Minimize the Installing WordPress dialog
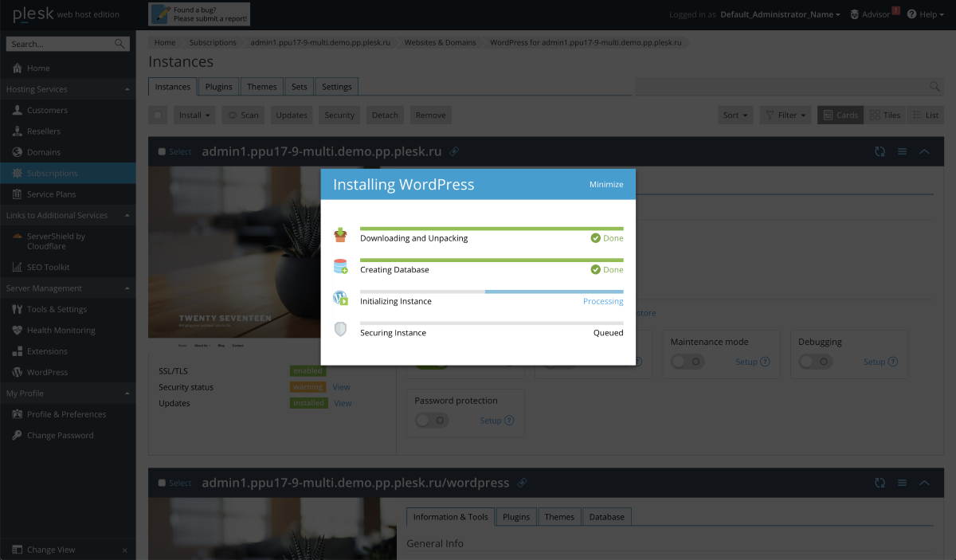956x560 pixels. [606, 185]
